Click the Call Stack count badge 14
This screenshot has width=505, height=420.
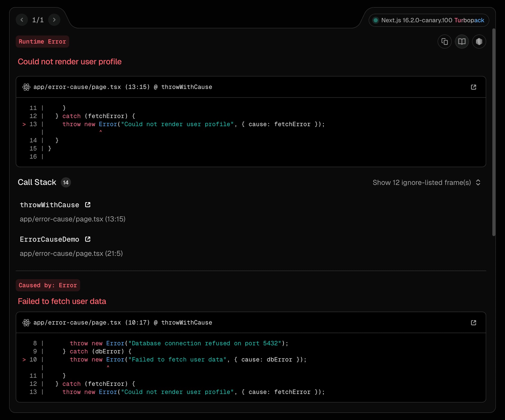point(66,182)
